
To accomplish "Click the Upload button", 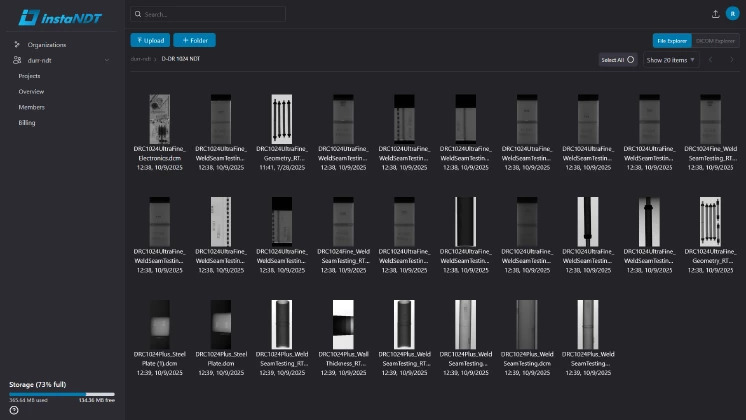I will click(150, 40).
